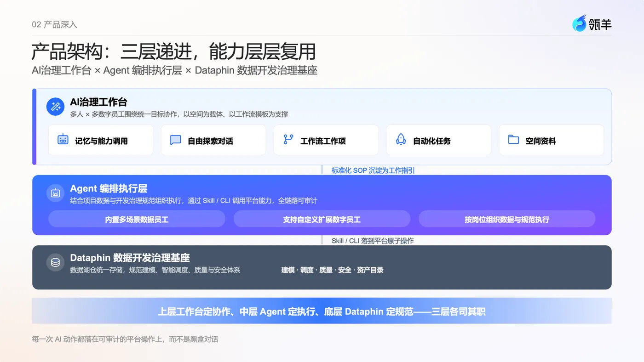The image size is (644, 362).
Task: Click the 记忆与能力调用 card label
Action: click(x=101, y=141)
